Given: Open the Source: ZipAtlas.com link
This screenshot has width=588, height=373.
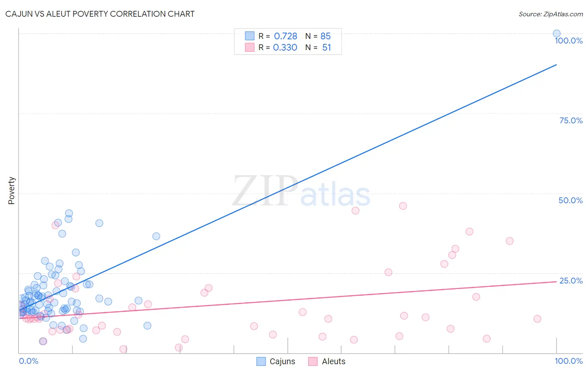Looking at the screenshot, I should [551, 14].
